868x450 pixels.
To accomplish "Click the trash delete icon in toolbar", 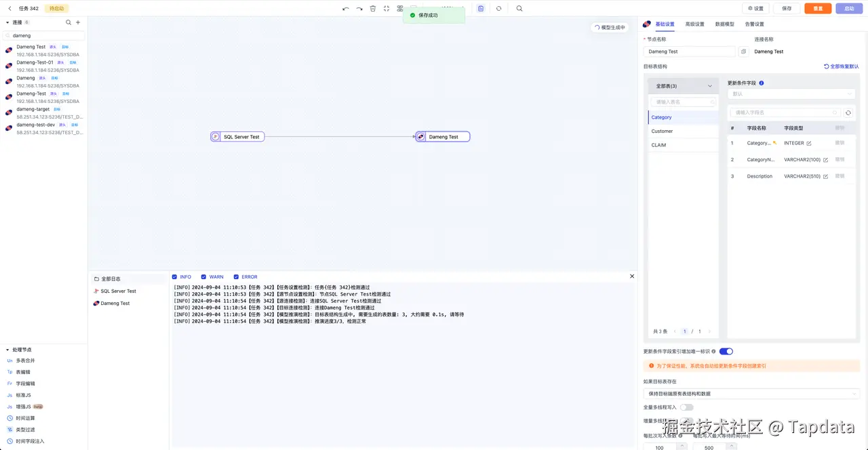I will pyautogui.click(x=373, y=9).
